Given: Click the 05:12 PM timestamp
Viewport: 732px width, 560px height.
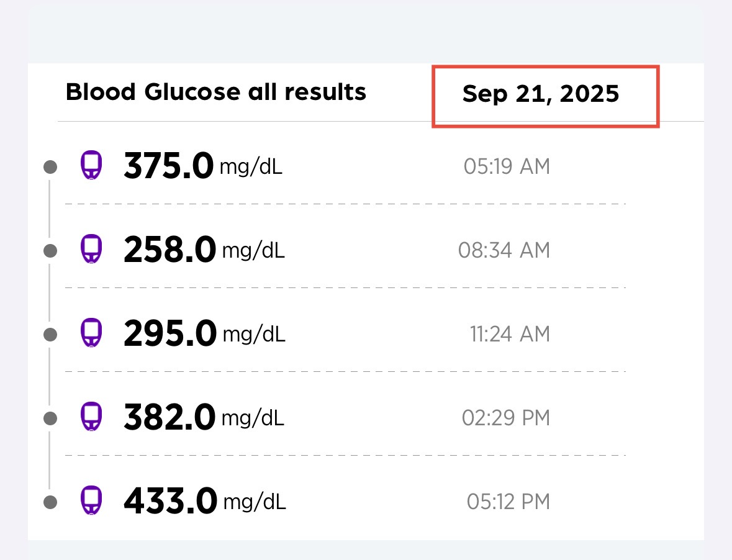Looking at the screenshot, I should [x=508, y=502].
